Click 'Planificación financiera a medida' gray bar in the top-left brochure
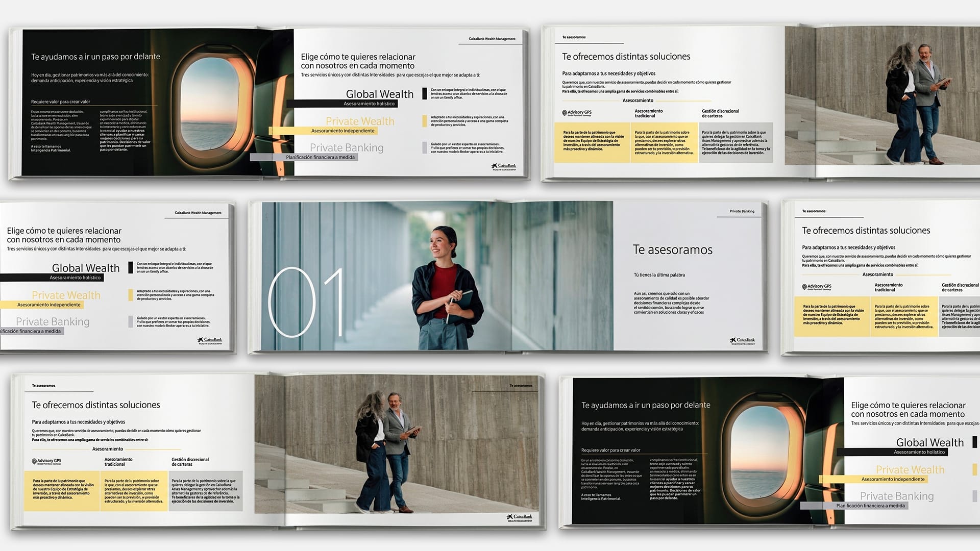This screenshot has height=551, width=980. pos(320,157)
